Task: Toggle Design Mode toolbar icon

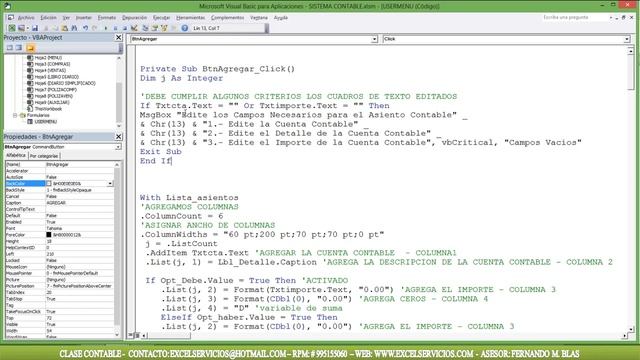Action: click(134, 28)
